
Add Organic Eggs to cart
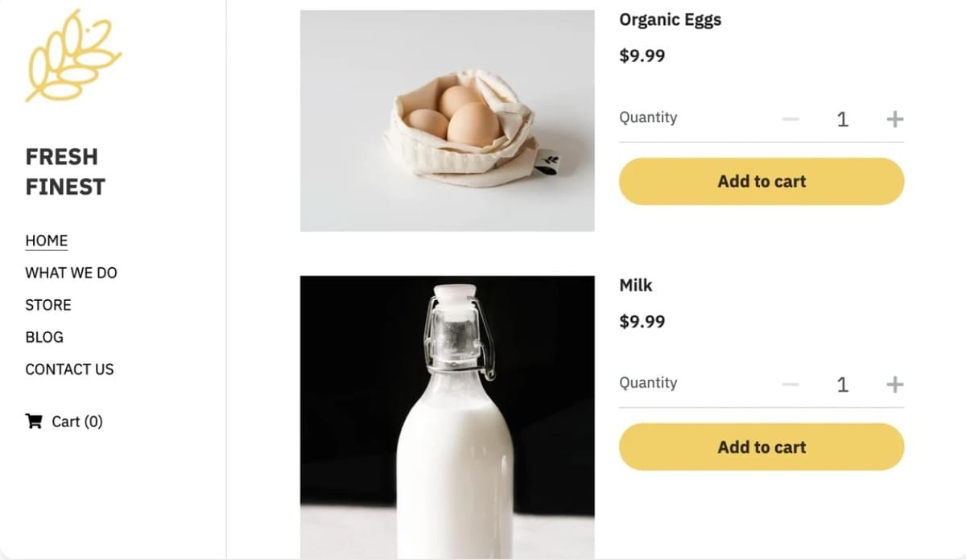point(762,181)
